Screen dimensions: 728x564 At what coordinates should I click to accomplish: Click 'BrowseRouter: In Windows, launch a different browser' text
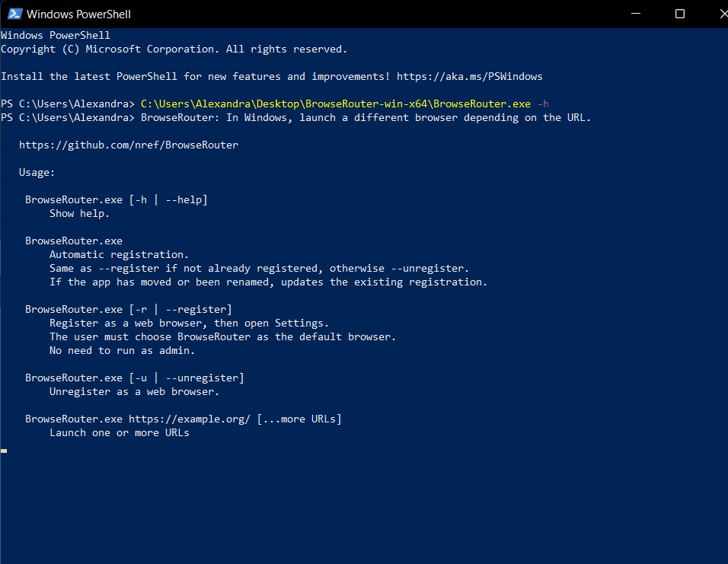[366, 118]
